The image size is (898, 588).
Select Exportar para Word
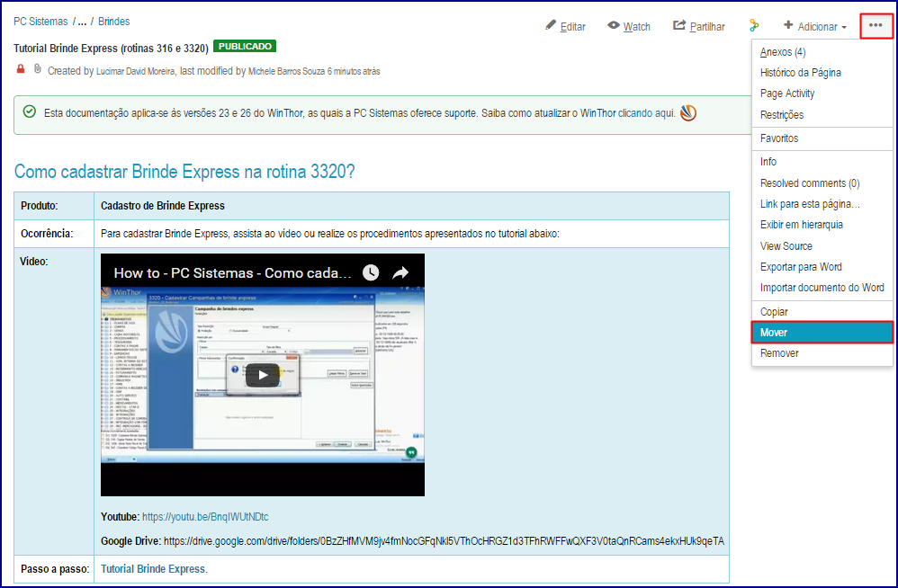[x=822, y=266]
